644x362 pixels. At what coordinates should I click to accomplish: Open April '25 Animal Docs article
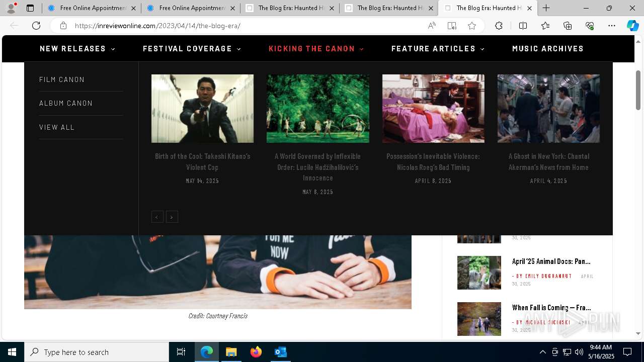click(551, 261)
